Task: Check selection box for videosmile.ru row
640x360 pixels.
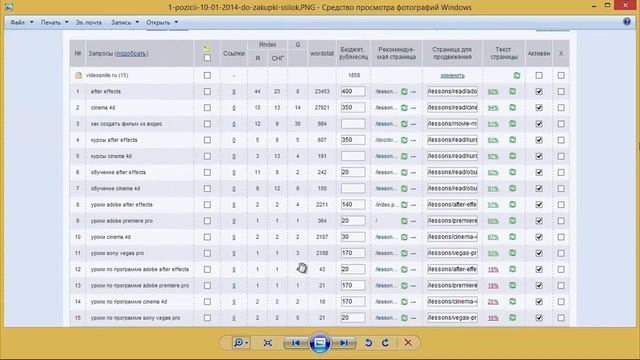Action: pos(207,76)
